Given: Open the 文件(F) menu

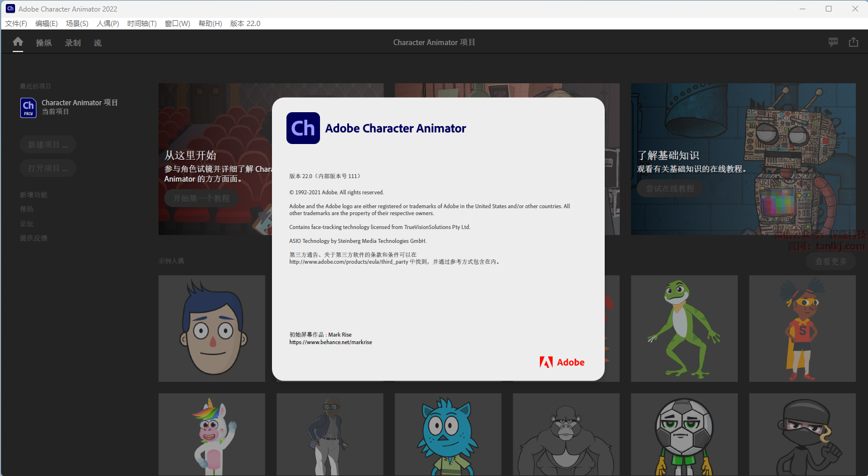Looking at the screenshot, I should 16,24.
